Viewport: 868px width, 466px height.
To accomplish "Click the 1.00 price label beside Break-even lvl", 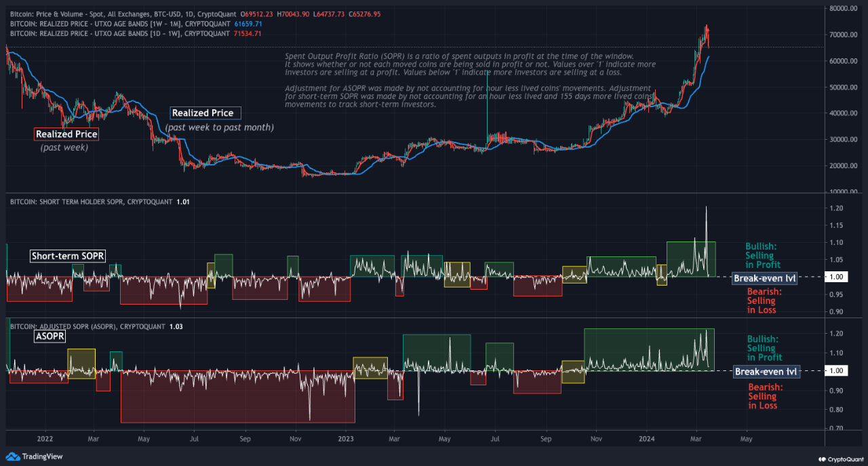I will pyautogui.click(x=836, y=277).
